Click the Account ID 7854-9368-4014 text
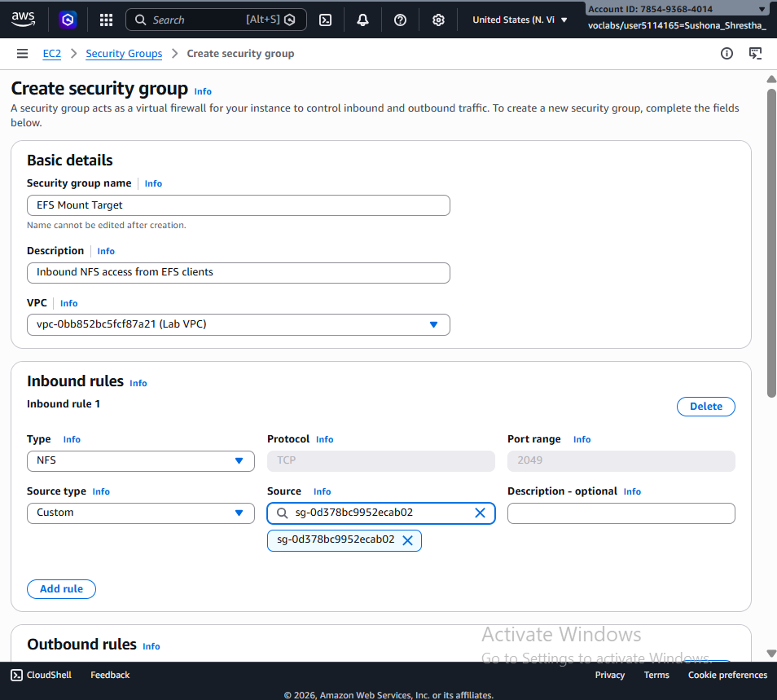The image size is (777, 700). pyautogui.click(x=650, y=9)
